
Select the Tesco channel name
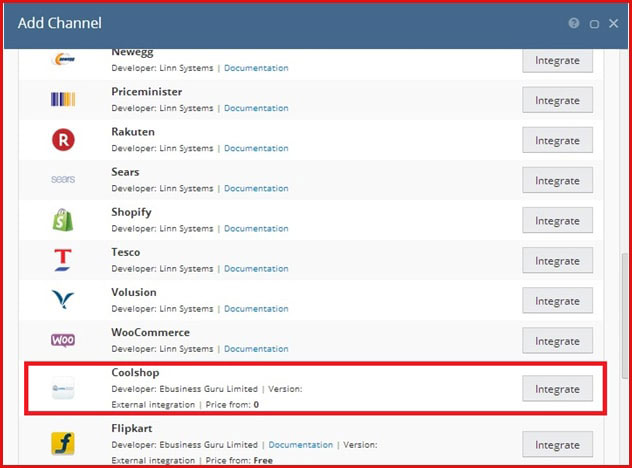point(126,252)
